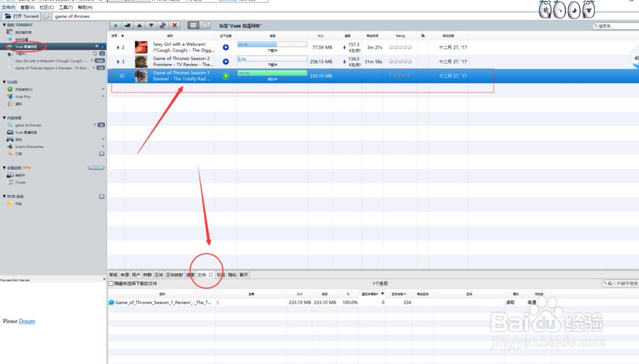Screen dimensions: 639x364
Task: Switch to the General tab in bottom panel
Action: [x=113, y=275]
